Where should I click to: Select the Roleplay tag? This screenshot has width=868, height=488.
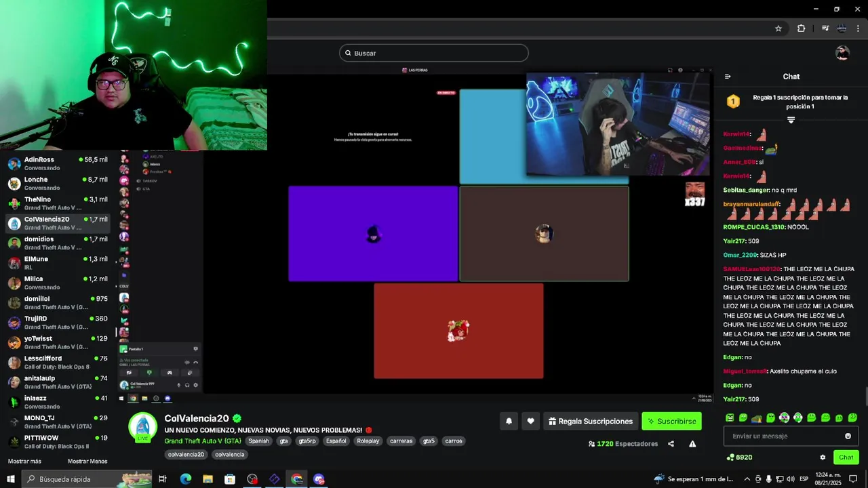click(368, 441)
